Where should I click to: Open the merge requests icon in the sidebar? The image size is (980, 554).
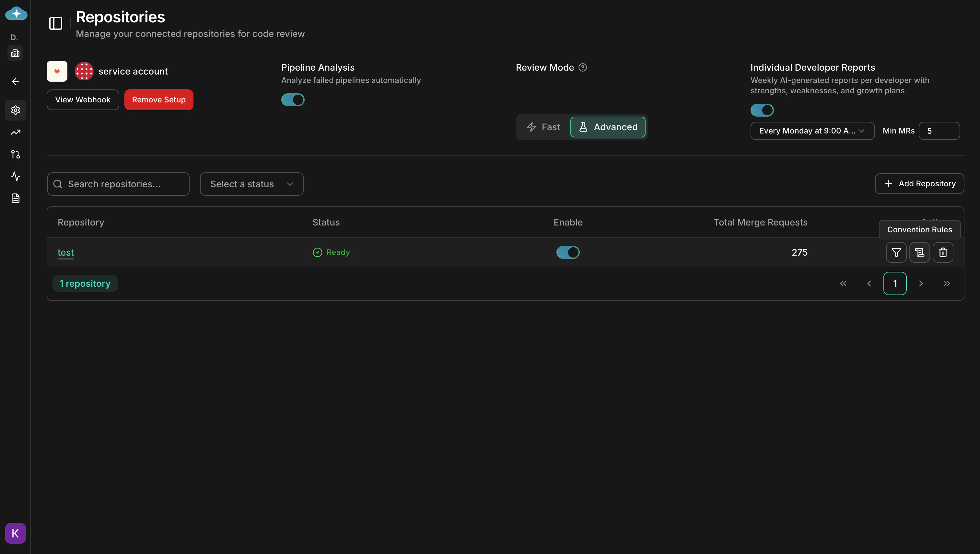[15, 154]
